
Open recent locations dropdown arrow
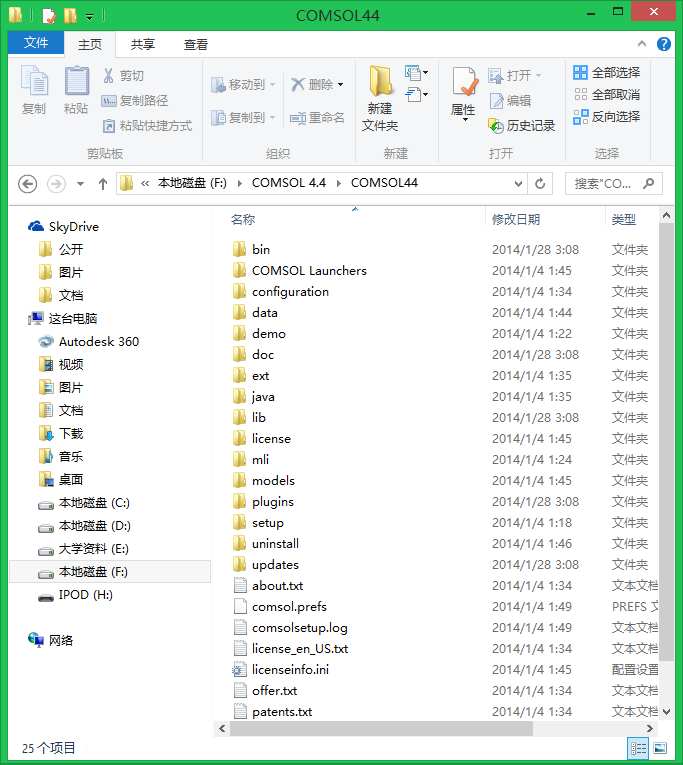(x=80, y=184)
